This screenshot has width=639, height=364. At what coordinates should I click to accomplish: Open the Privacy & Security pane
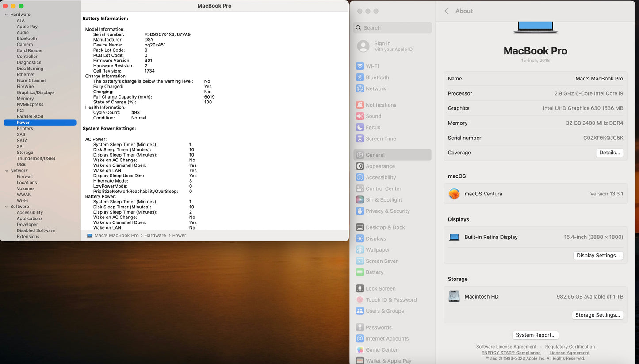point(387,211)
